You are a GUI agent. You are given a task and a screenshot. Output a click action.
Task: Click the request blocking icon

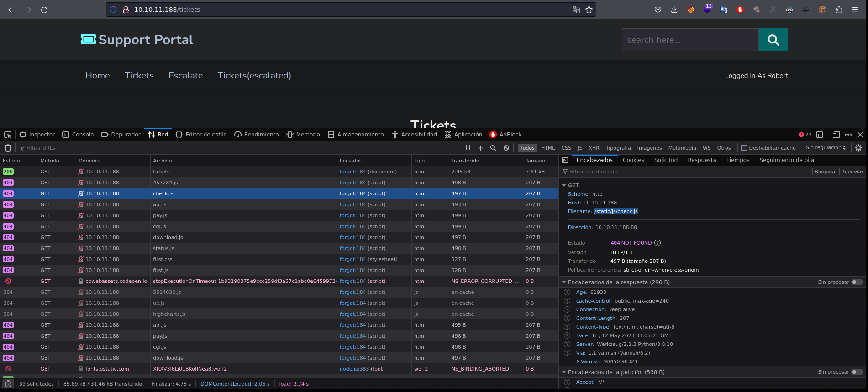click(506, 148)
